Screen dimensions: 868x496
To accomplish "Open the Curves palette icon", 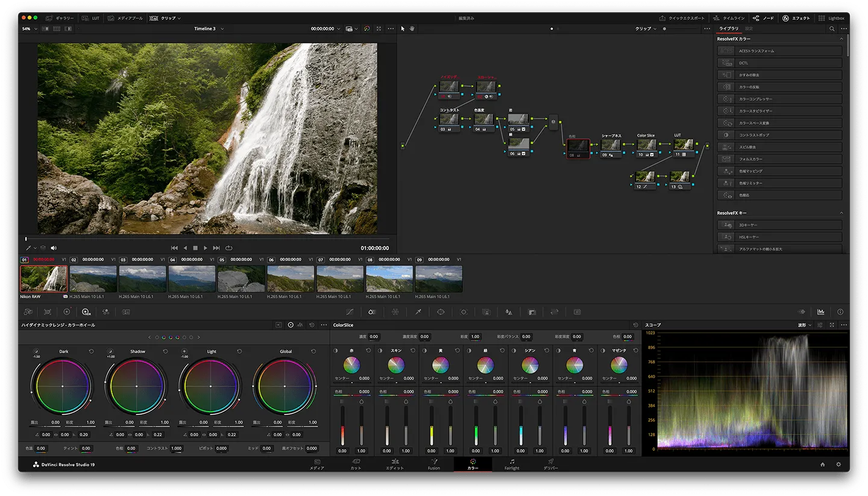I will (x=350, y=312).
